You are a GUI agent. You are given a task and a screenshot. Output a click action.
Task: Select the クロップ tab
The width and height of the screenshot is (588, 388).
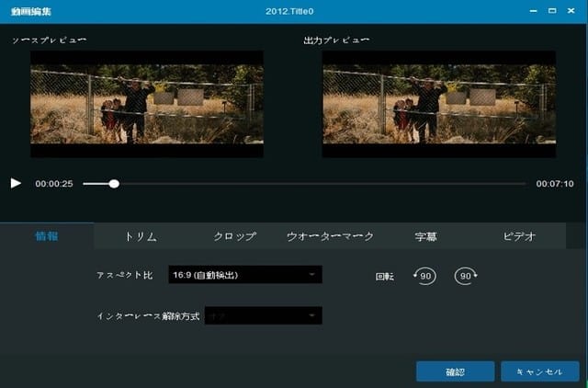pyautogui.click(x=234, y=236)
